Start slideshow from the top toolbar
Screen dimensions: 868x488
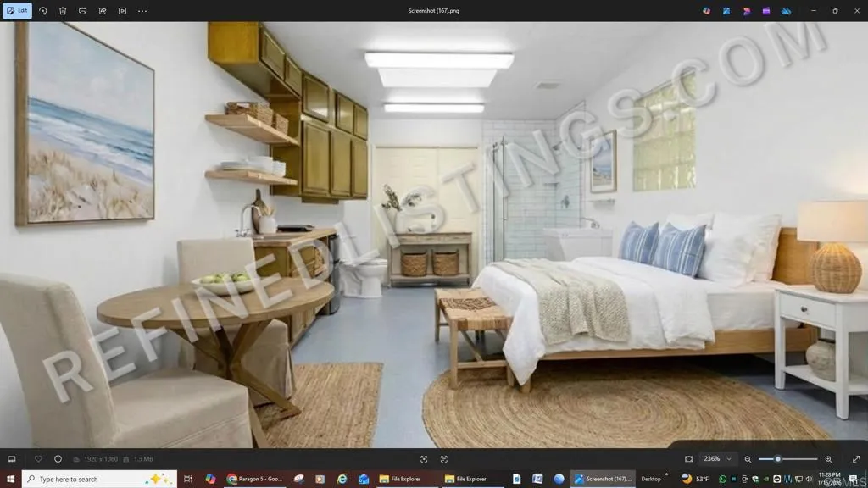[x=122, y=11]
